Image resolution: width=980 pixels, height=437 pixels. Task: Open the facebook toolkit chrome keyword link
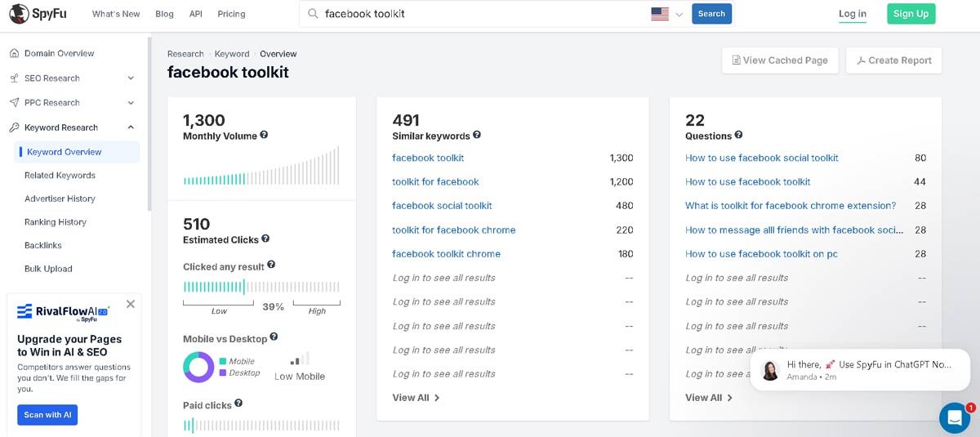pyautogui.click(x=447, y=254)
